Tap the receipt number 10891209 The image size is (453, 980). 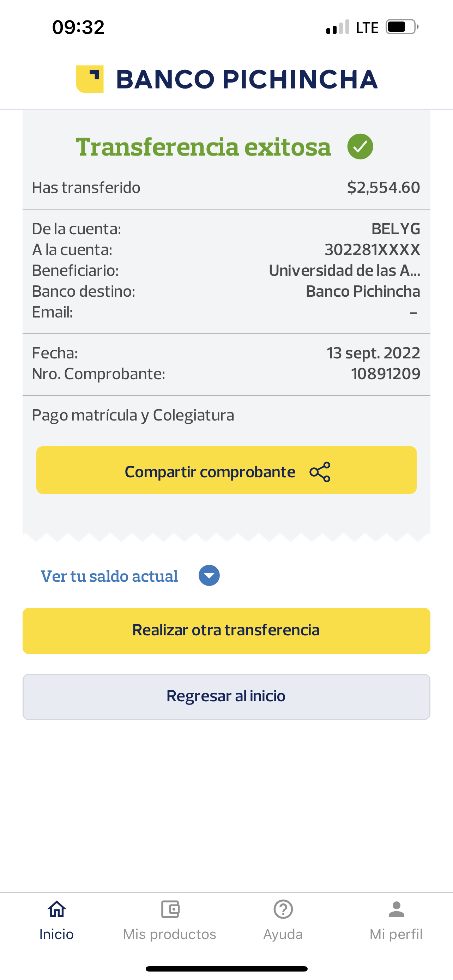385,374
